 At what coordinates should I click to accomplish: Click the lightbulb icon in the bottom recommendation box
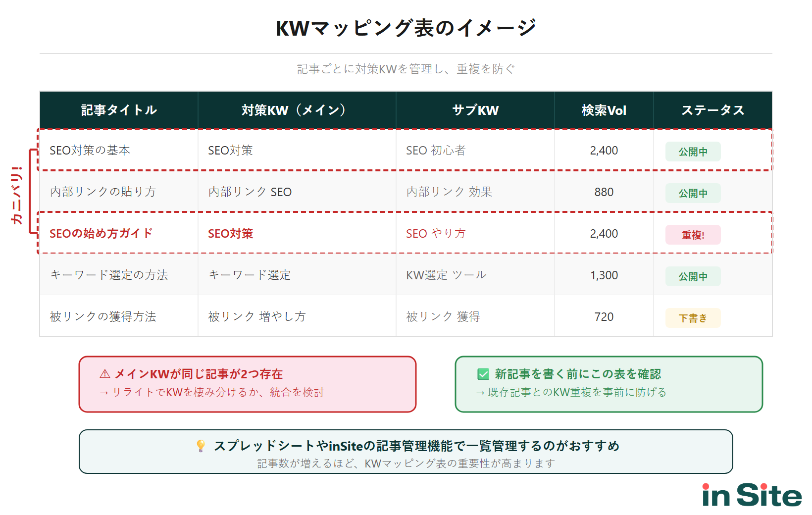[201, 446]
